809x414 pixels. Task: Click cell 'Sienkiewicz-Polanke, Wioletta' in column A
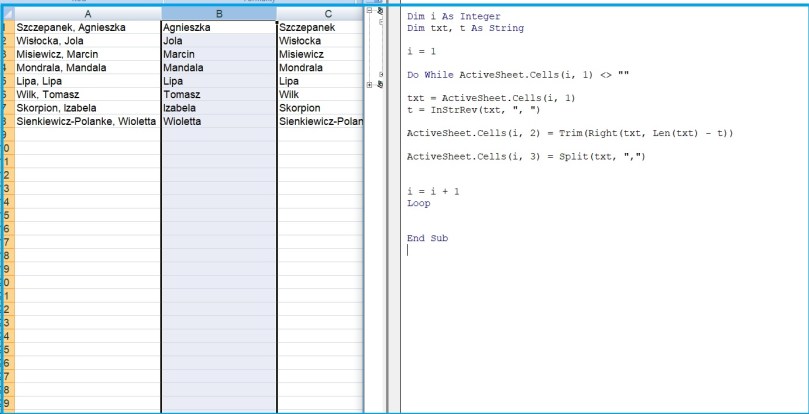tap(87, 122)
